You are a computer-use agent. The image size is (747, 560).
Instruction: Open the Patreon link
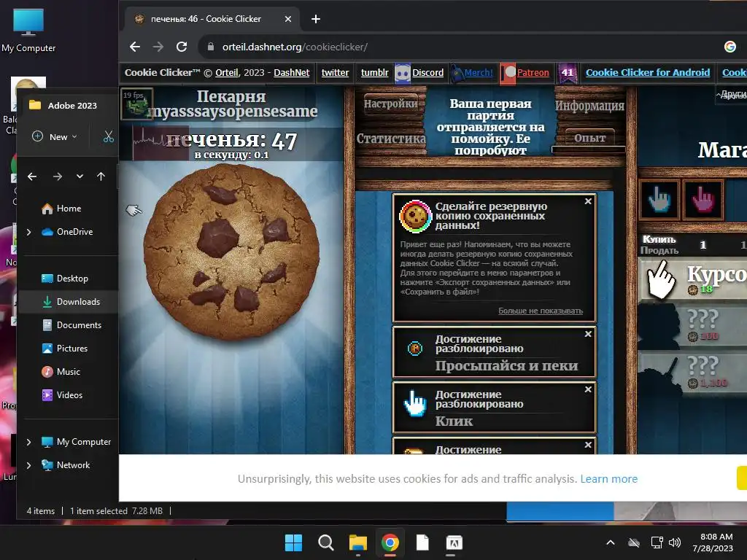[533, 72]
